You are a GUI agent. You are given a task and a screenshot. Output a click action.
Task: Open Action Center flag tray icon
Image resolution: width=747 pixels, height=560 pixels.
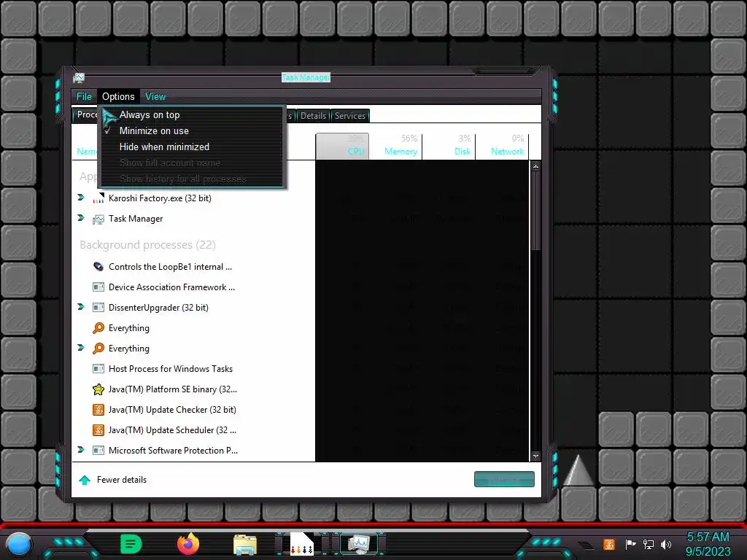[x=630, y=544]
